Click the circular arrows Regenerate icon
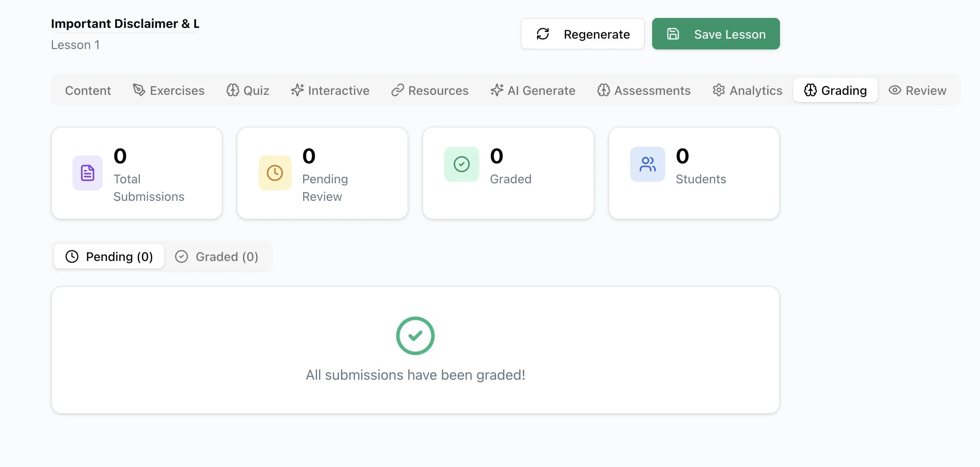Image resolution: width=980 pixels, height=467 pixels. tap(543, 34)
